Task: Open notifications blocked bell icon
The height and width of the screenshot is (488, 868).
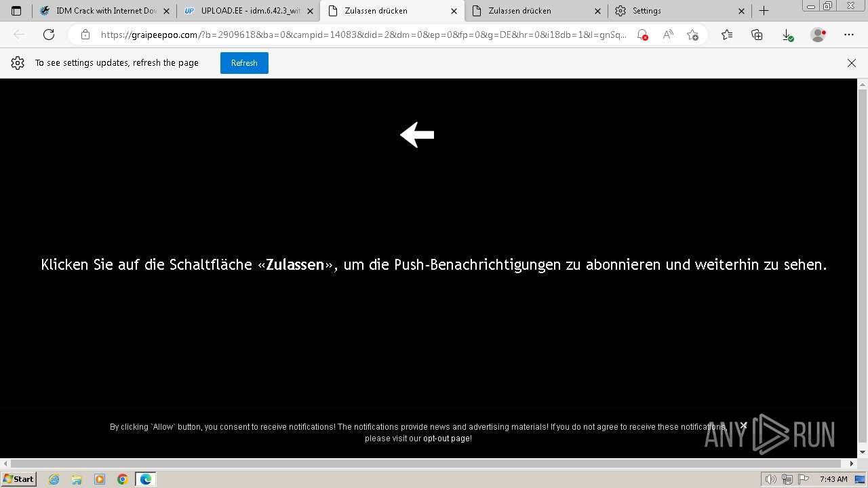Action: tap(642, 35)
